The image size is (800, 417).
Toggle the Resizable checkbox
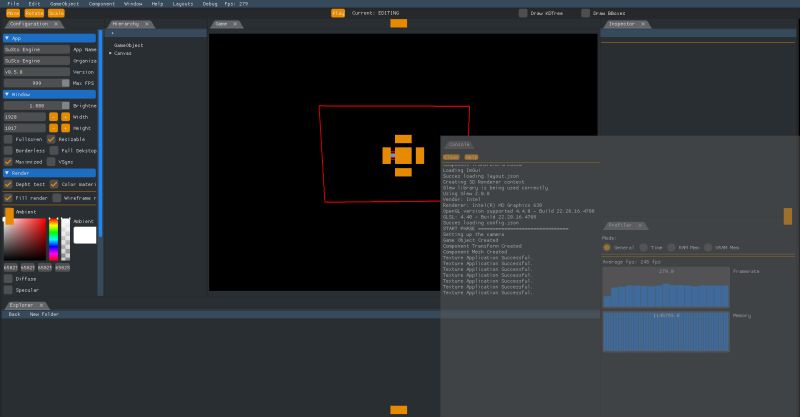pos(51,139)
